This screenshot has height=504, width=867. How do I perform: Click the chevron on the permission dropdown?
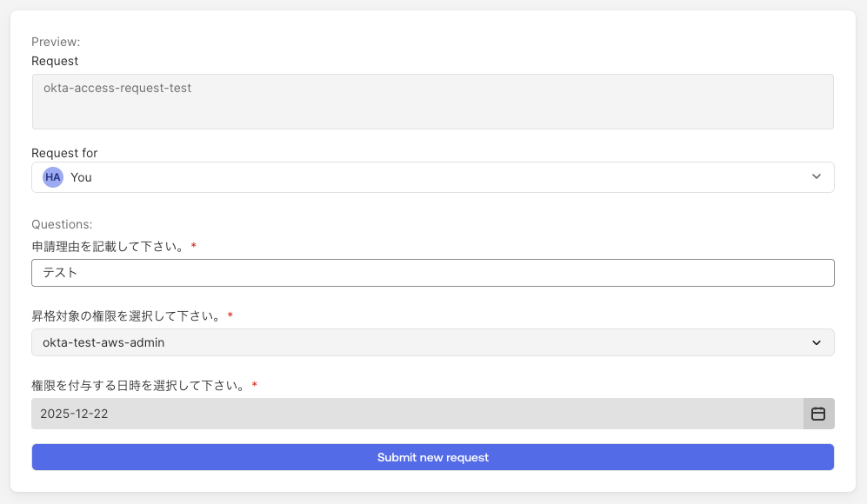(817, 342)
